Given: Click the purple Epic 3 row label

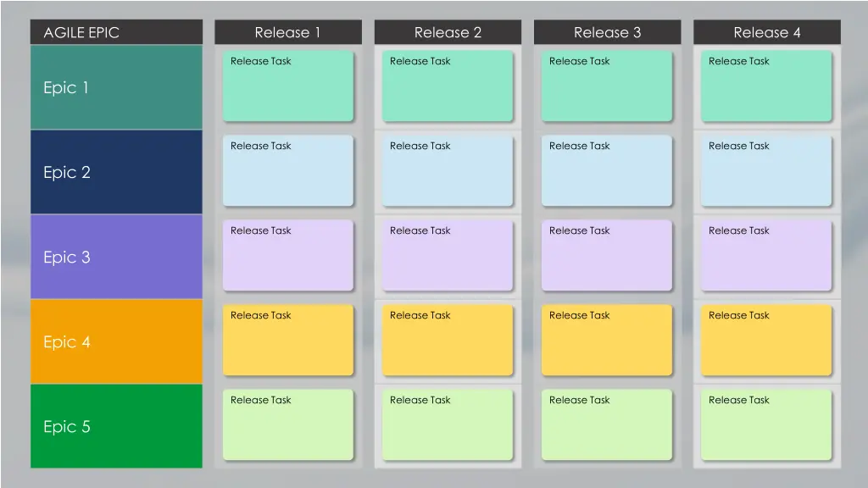Looking at the screenshot, I should pos(116,257).
